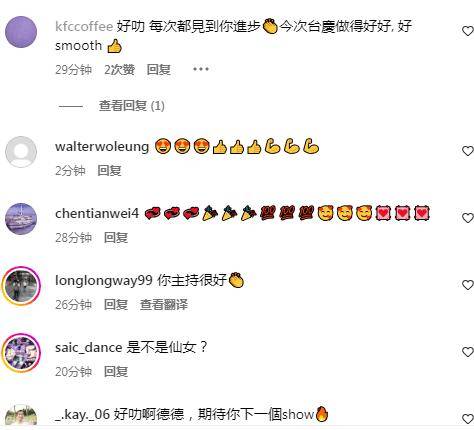Open username link saic_dance
The image size is (474, 430).
point(89,348)
